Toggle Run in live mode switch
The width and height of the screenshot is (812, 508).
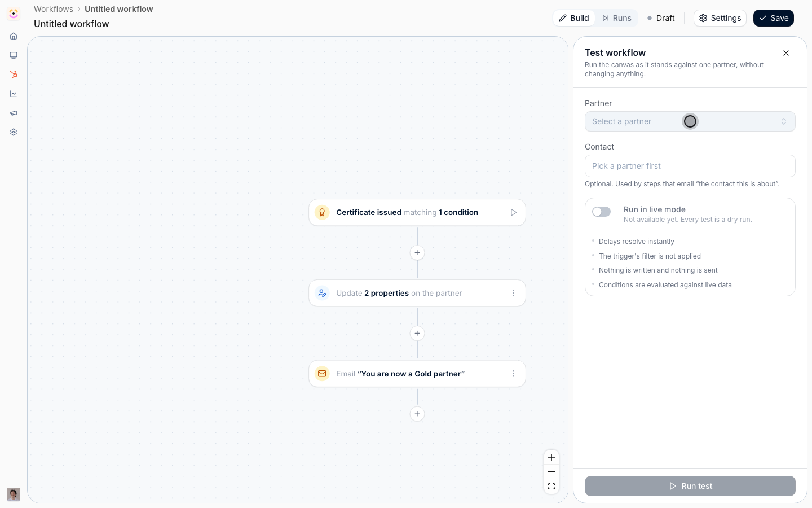(x=601, y=212)
